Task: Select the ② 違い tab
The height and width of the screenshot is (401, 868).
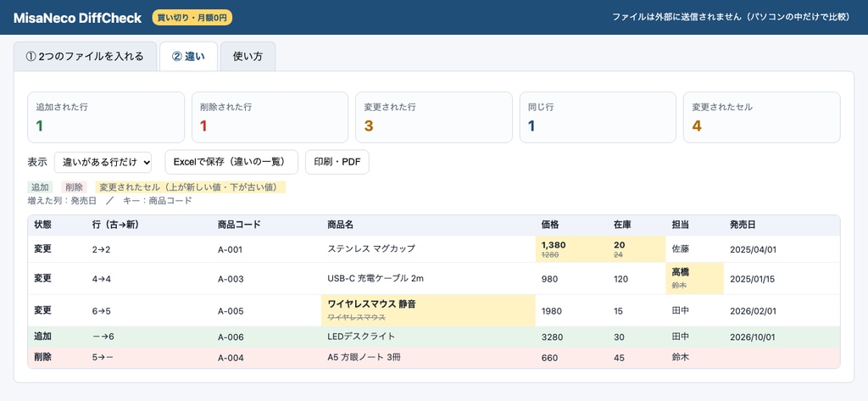Action: (x=188, y=57)
